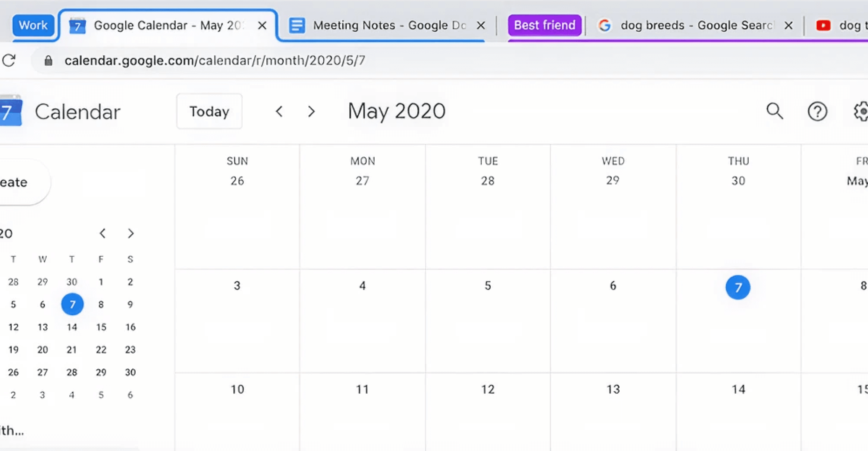The image size is (868, 451).
Task: Click the YouTube tab favicon
Action: [823, 26]
